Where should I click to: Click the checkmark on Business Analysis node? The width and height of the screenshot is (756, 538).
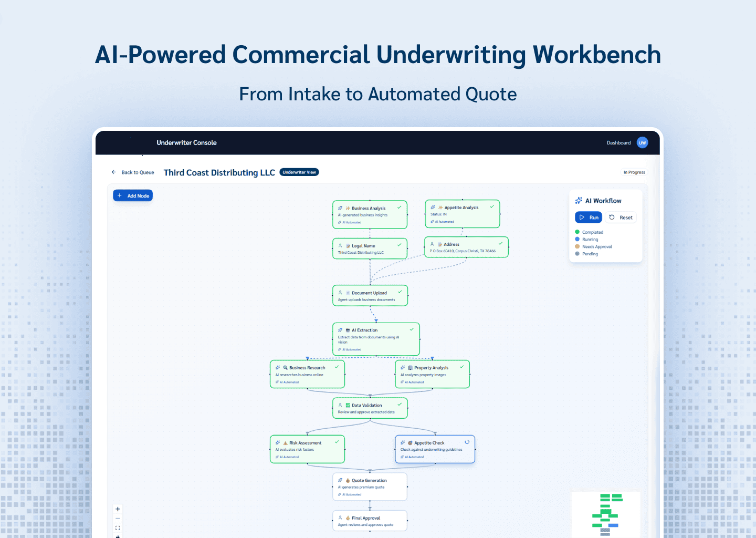[x=399, y=208]
